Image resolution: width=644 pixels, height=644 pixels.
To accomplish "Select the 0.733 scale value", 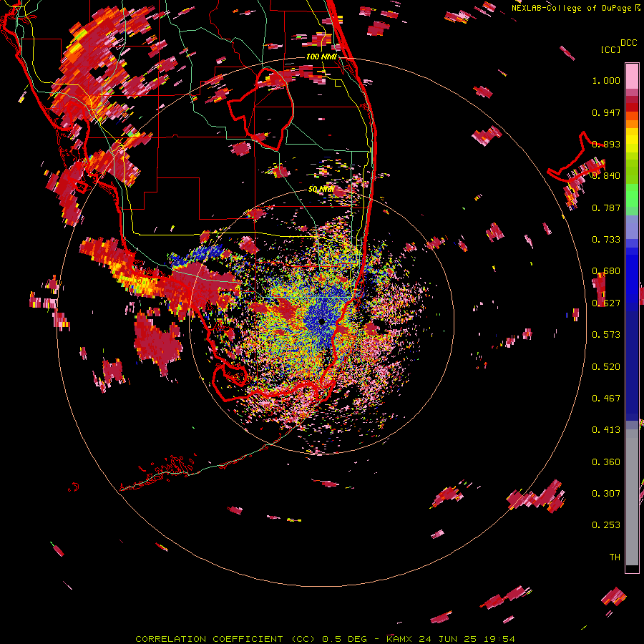I will point(606,240).
